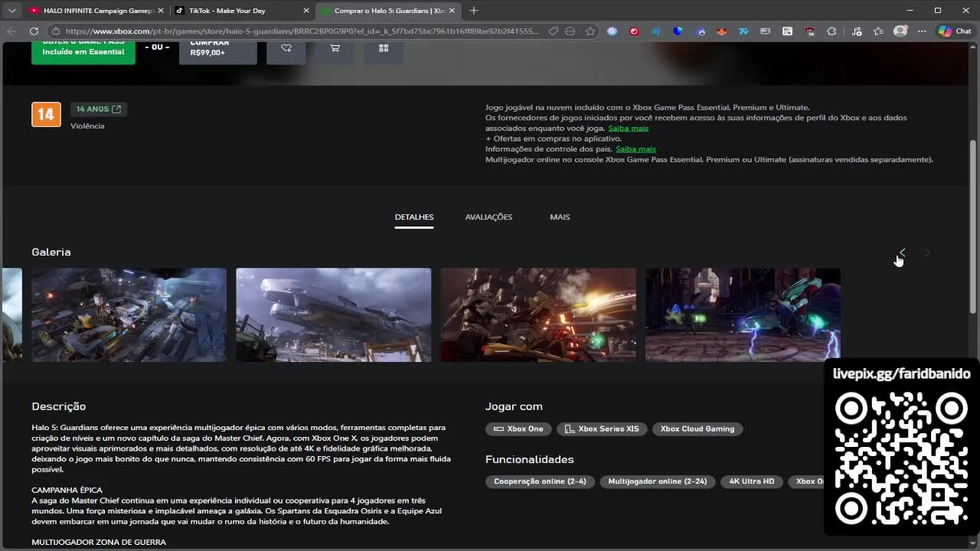
Task: Open the 14 ANOS rating external link
Action: pyautogui.click(x=99, y=109)
